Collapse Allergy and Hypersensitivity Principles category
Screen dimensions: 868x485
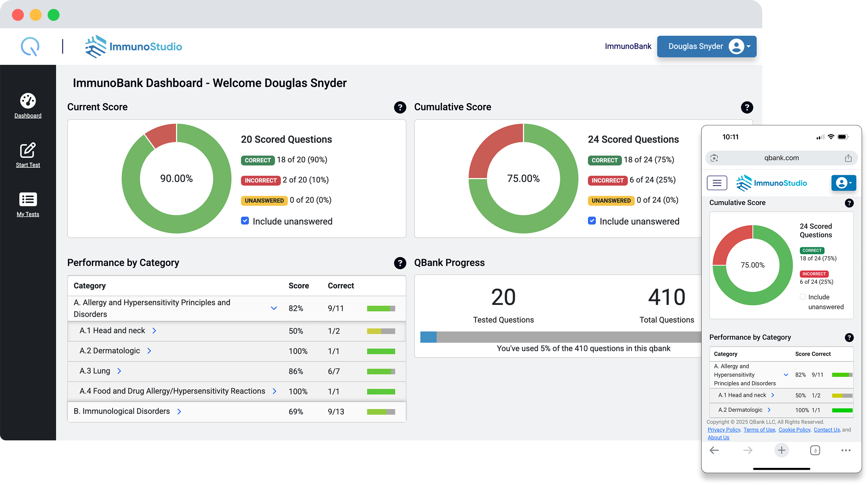pyautogui.click(x=274, y=308)
